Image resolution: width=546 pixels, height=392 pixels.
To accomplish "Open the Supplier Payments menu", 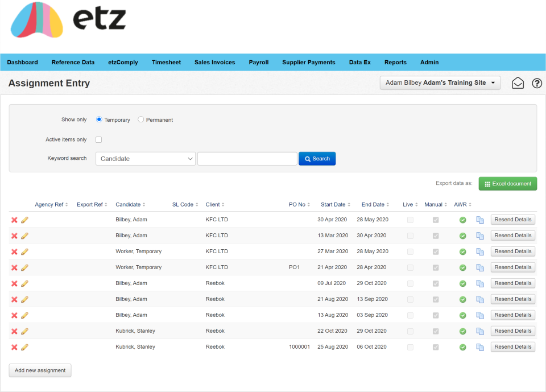I will pos(308,63).
